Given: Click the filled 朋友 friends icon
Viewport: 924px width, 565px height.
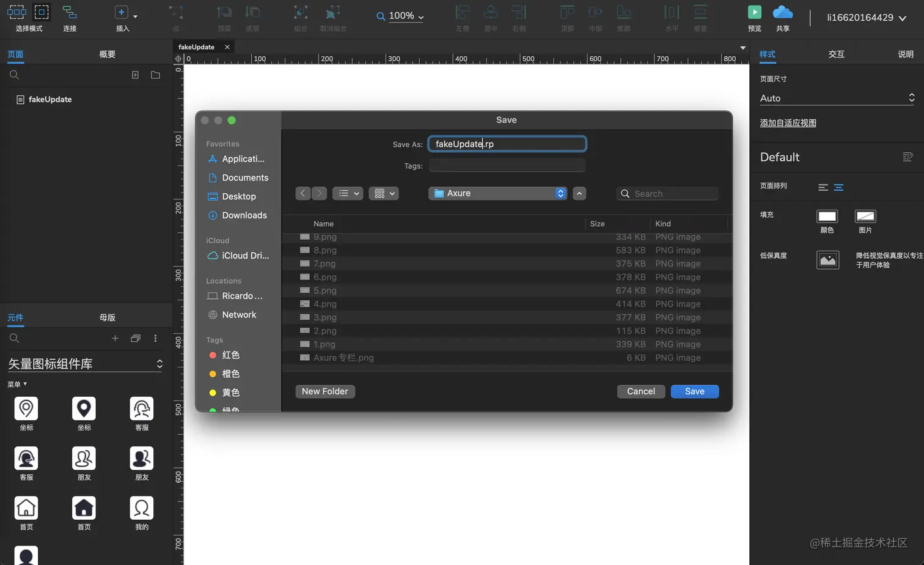Looking at the screenshot, I should [x=142, y=458].
